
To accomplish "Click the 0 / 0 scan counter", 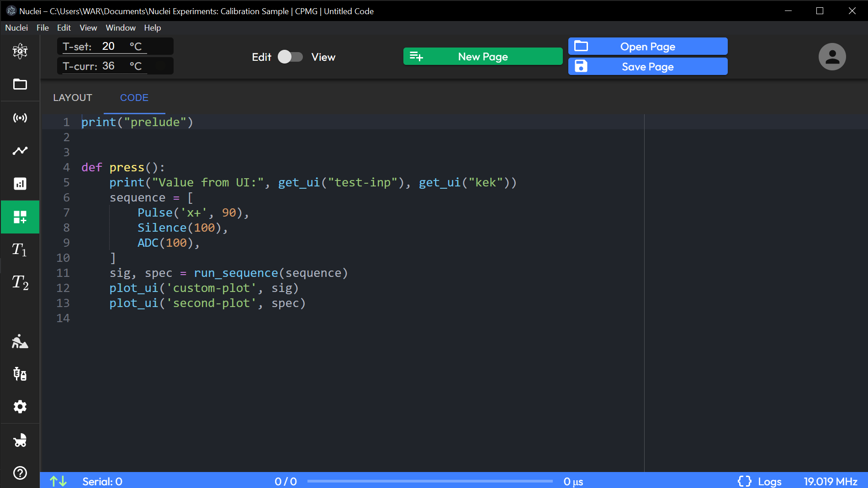I will [286, 482].
